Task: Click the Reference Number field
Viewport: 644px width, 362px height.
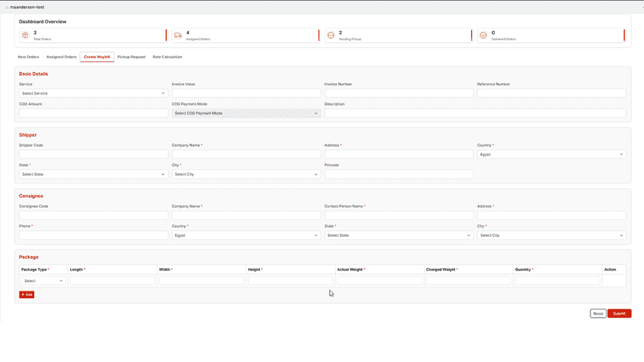Action: (x=551, y=93)
